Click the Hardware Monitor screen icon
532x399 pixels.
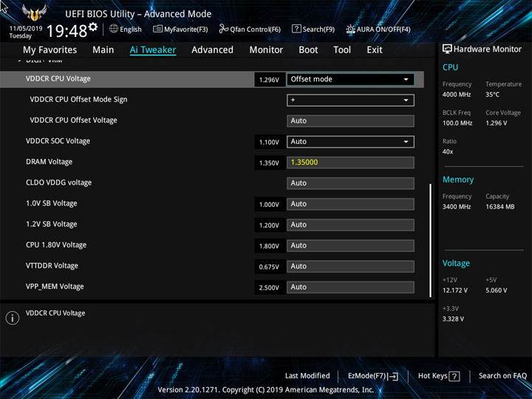(447, 50)
